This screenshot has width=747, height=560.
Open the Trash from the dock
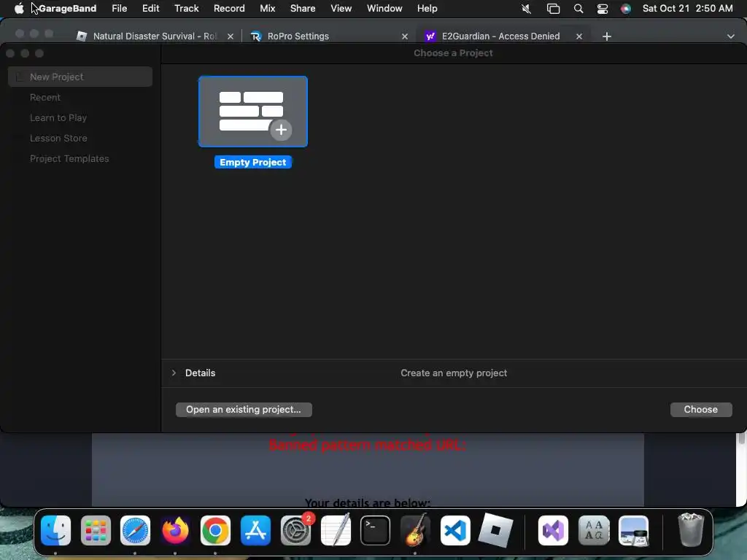pos(691,529)
